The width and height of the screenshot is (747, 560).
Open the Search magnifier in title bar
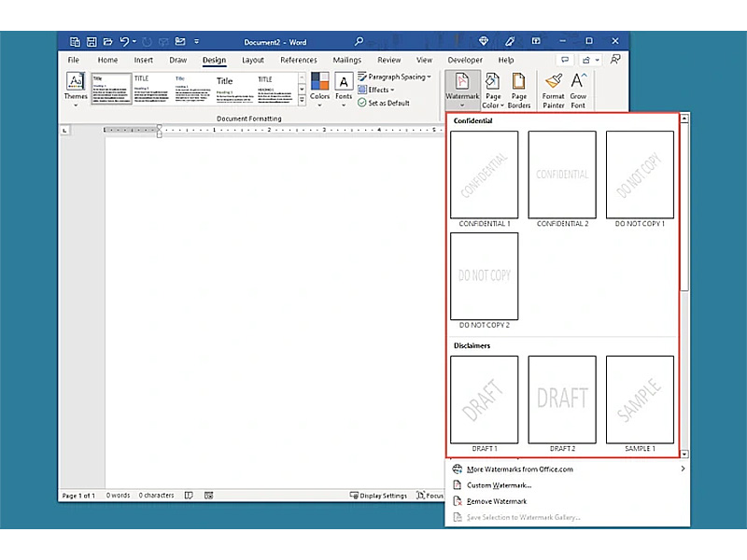point(359,41)
